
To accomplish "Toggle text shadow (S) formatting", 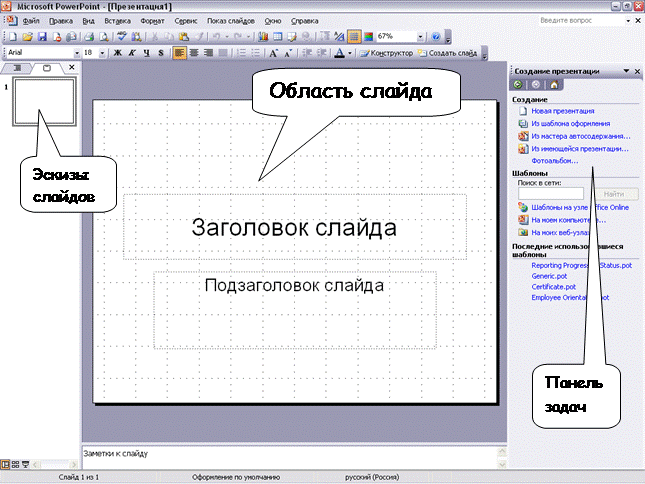I will pyautogui.click(x=161, y=53).
